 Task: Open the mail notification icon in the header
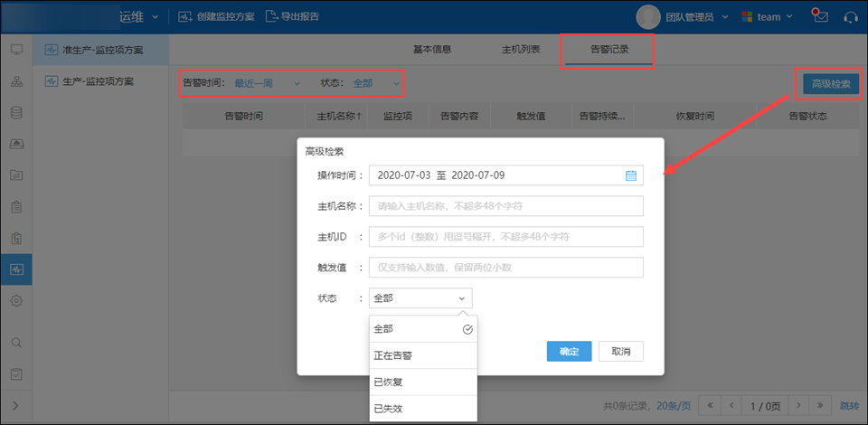point(819,16)
